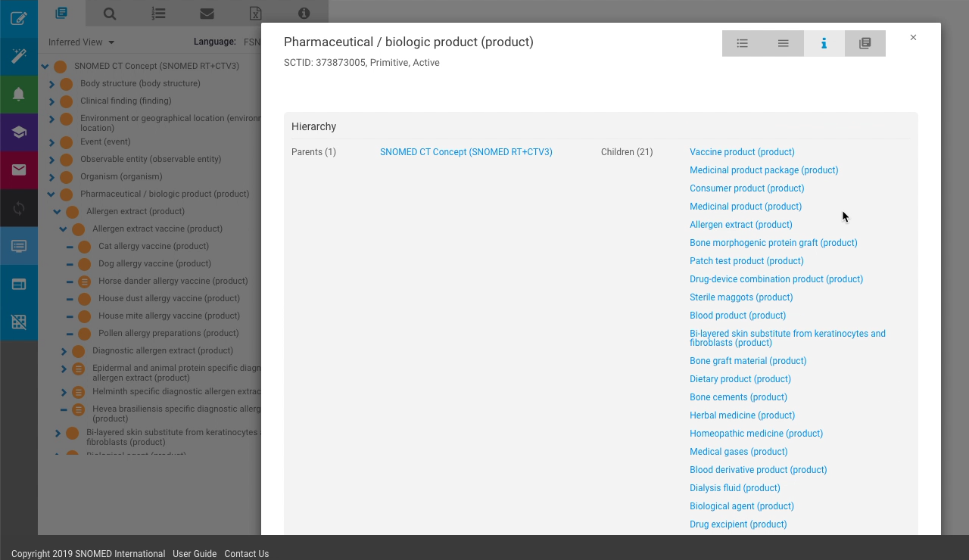The width and height of the screenshot is (969, 560).
Task: Show plain lines view in concept dialog
Action: tap(784, 43)
